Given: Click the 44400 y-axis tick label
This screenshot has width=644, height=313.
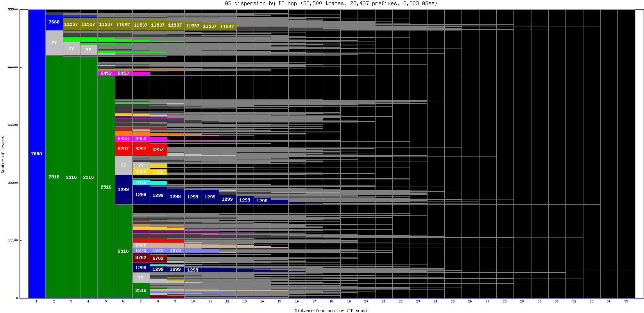Looking at the screenshot, I should click(x=13, y=67).
